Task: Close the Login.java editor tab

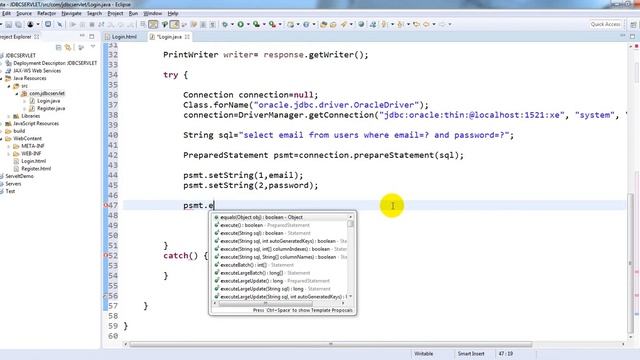Action: point(187,37)
